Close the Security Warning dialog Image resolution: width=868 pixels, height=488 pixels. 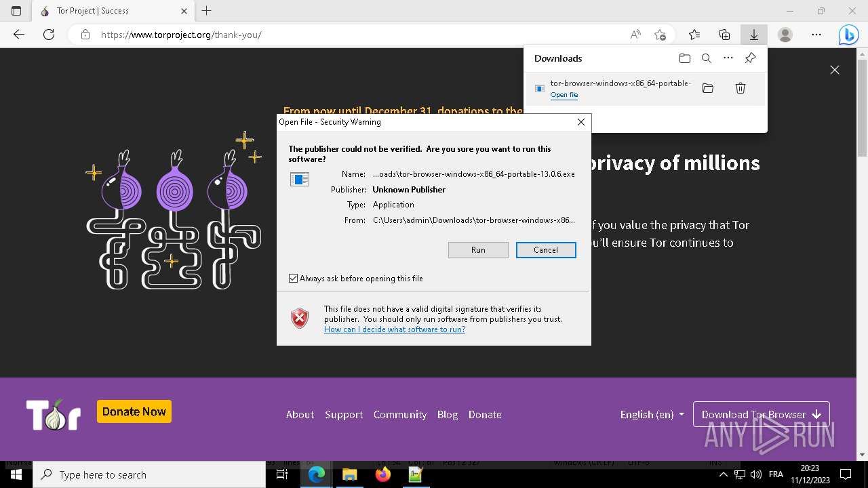580,122
